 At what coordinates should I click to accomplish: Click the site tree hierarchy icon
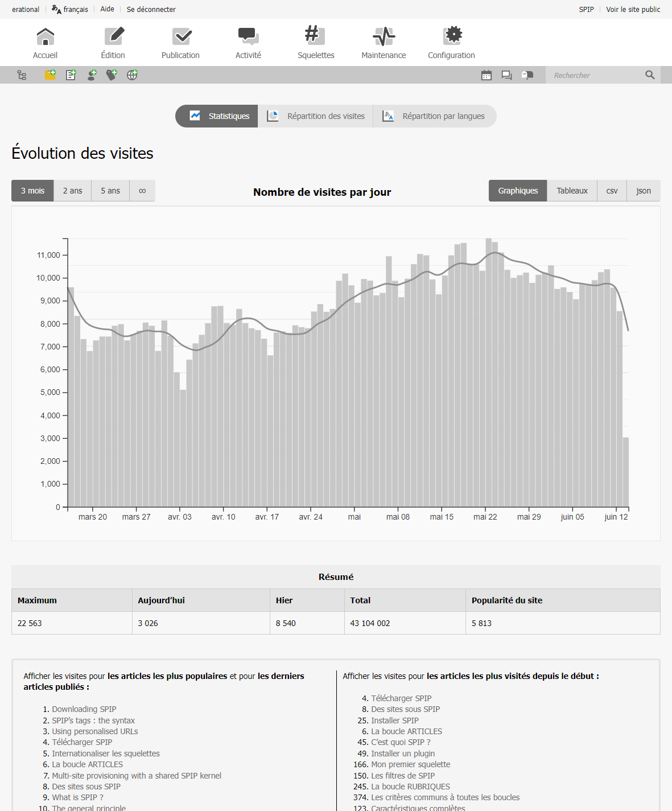[22, 75]
